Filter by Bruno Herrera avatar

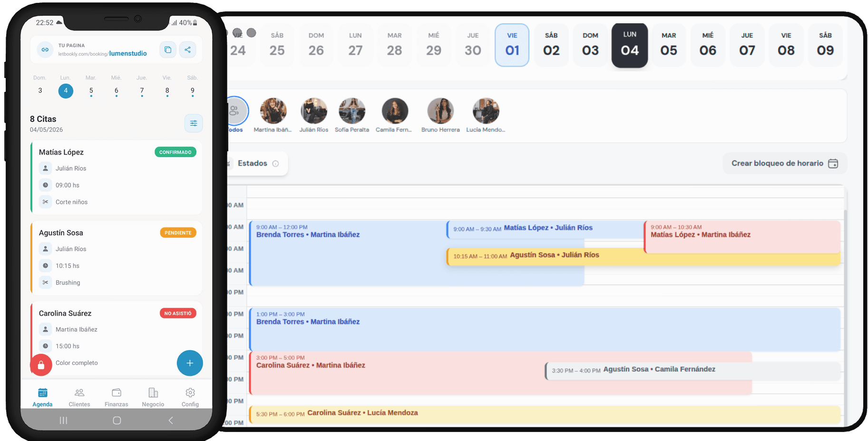[440, 111]
